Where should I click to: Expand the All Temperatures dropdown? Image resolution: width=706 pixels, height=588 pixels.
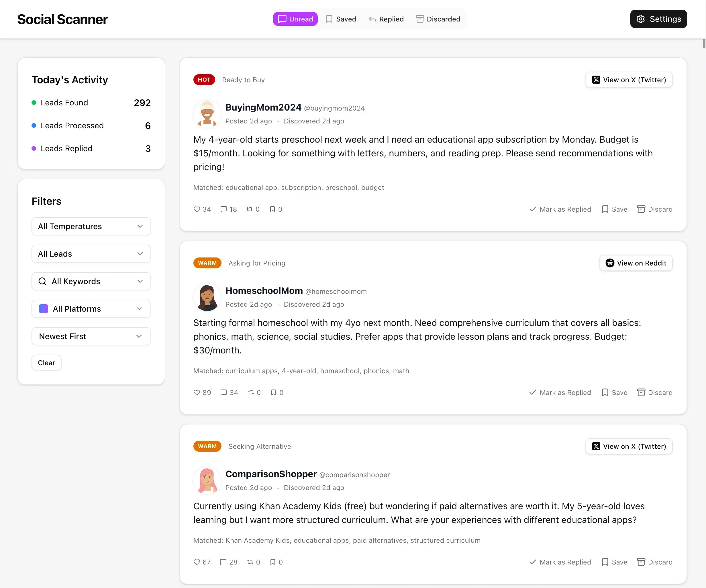tap(91, 226)
